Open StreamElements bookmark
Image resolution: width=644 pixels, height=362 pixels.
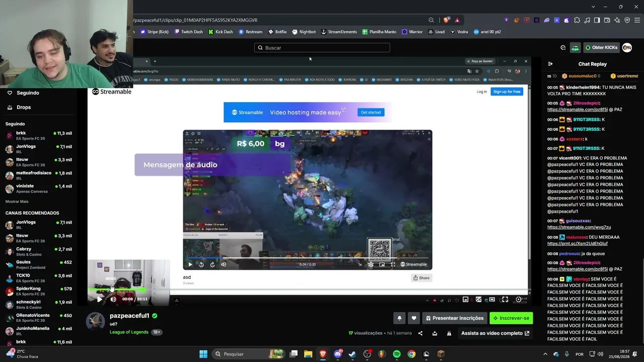(339, 32)
